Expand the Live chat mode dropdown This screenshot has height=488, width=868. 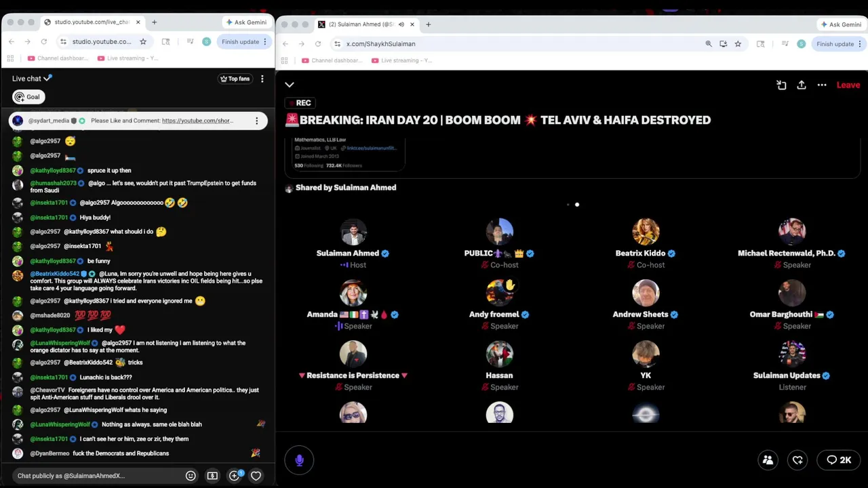click(x=32, y=79)
